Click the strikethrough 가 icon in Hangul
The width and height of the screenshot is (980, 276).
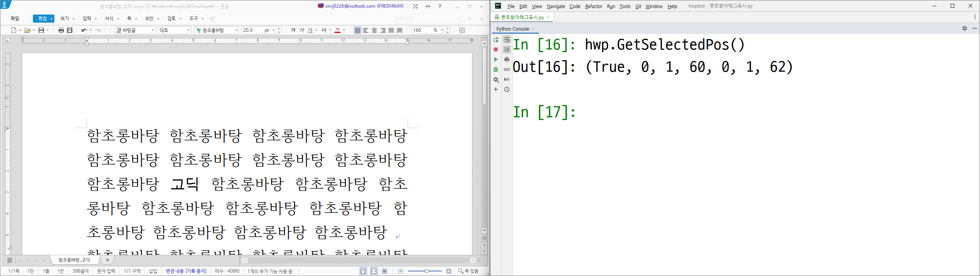point(323,30)
